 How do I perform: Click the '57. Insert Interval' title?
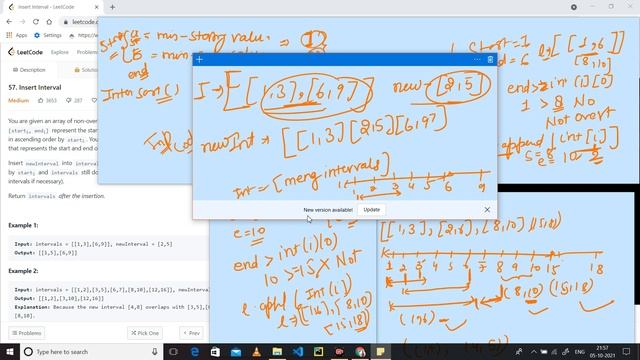coord(35,87)
